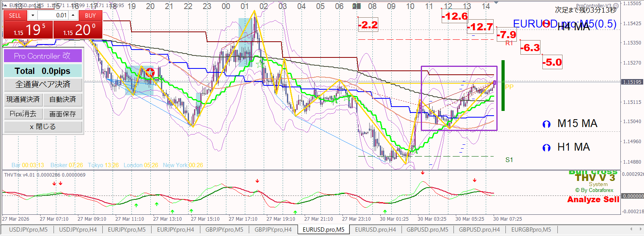Click the green vertical bar next to PP
The width and height of the screenshot is (644, 236).
point(503,85)
